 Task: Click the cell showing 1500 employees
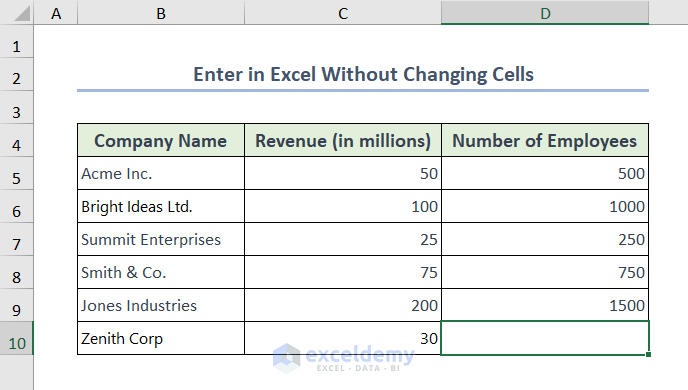(545, 305)
